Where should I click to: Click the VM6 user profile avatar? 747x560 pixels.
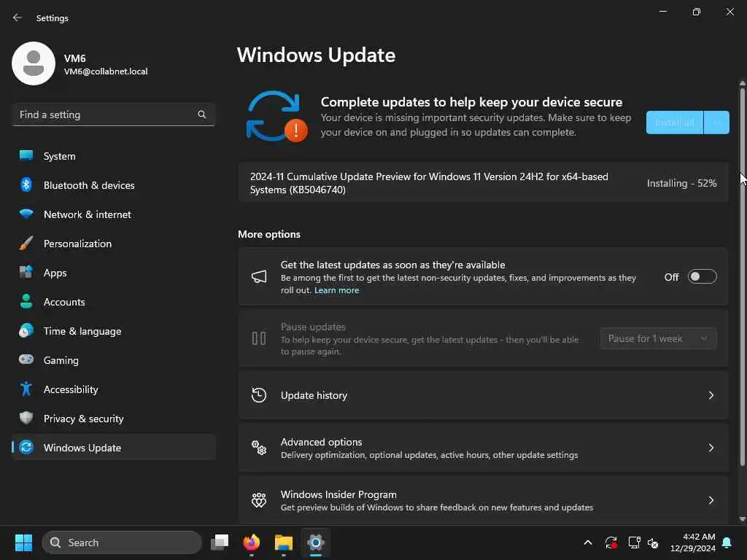coord(34,63)
